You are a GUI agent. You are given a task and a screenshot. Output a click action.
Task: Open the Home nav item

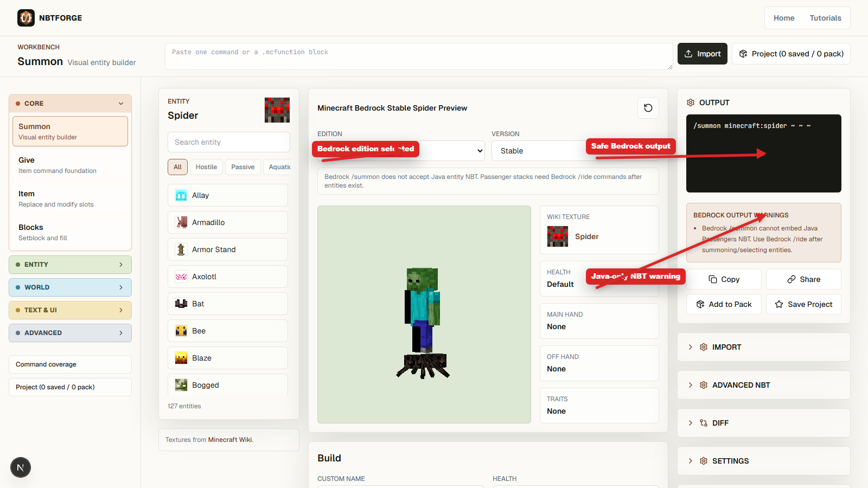784,18
